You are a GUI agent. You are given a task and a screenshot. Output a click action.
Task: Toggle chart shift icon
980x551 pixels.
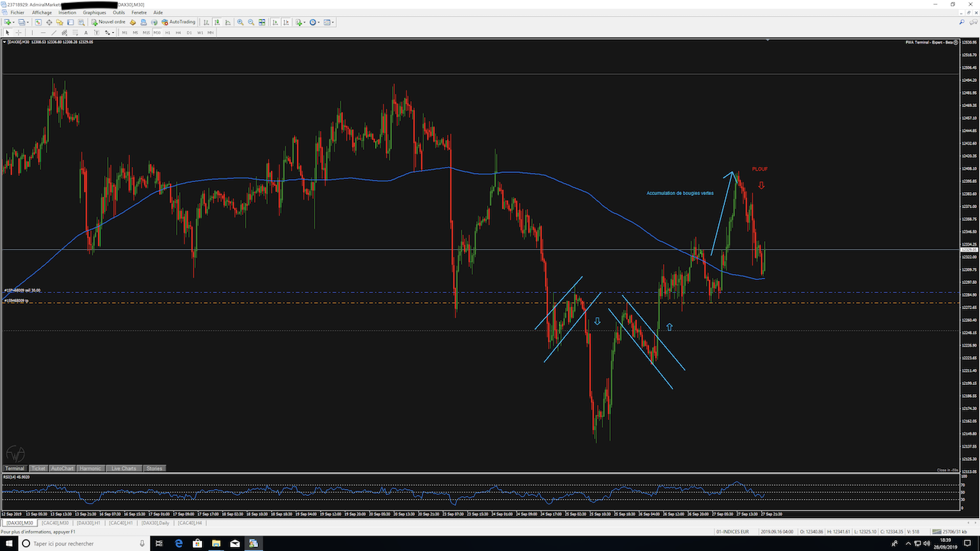tap(286, 22)
